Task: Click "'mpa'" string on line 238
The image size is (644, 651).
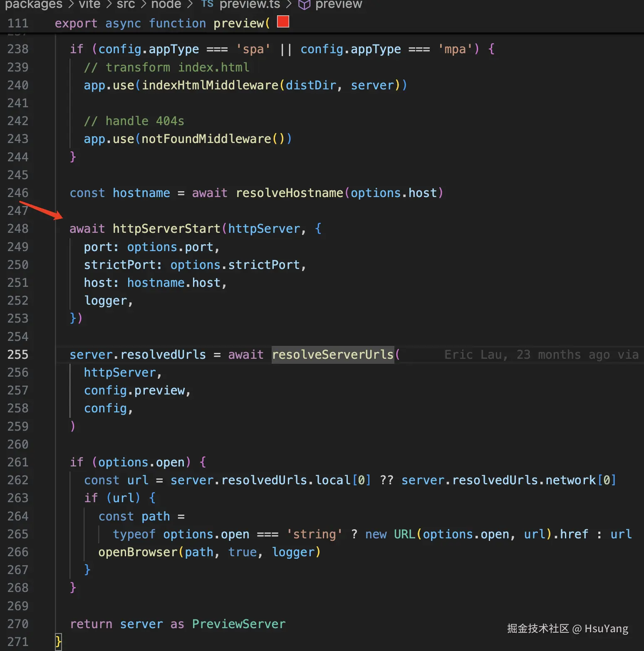Action: pos(455,49)
